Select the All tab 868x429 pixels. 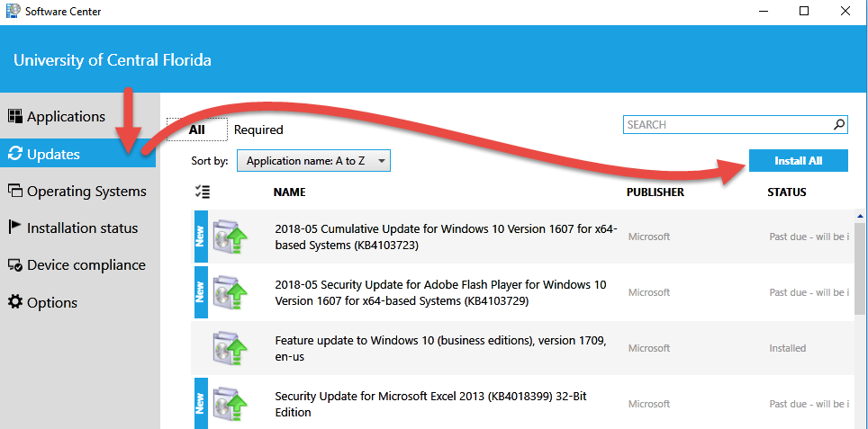pos(196,130)
